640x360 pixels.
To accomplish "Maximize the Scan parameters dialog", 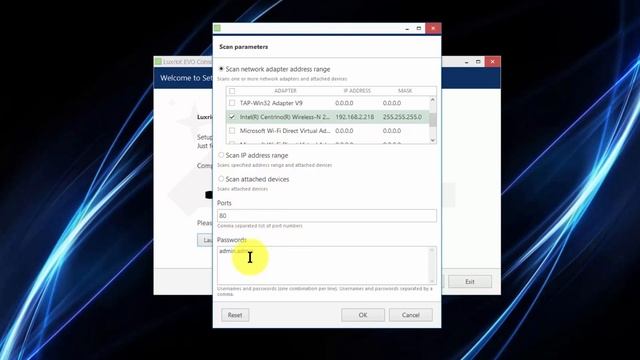I will [x=418, y=28].
